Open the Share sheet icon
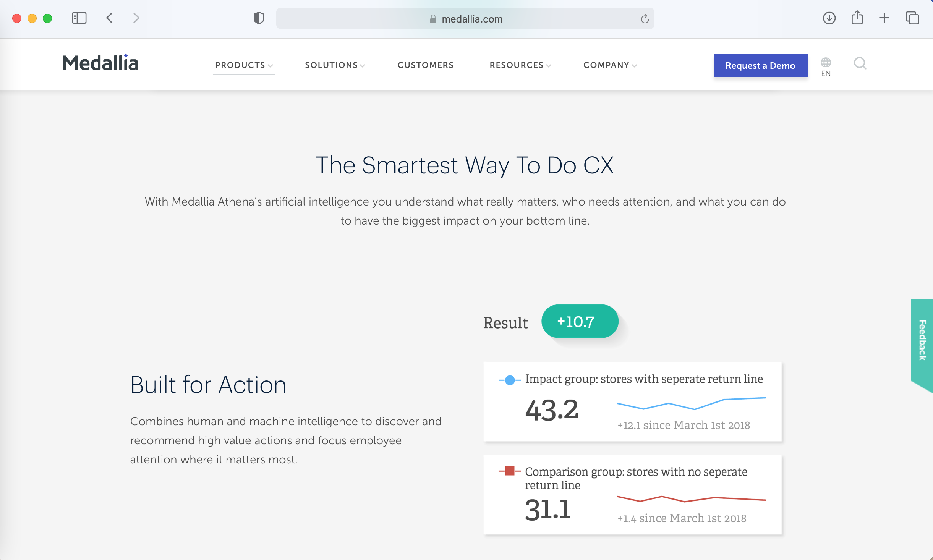This screenshot has width=933, height=560. click(x=857, y=18)
